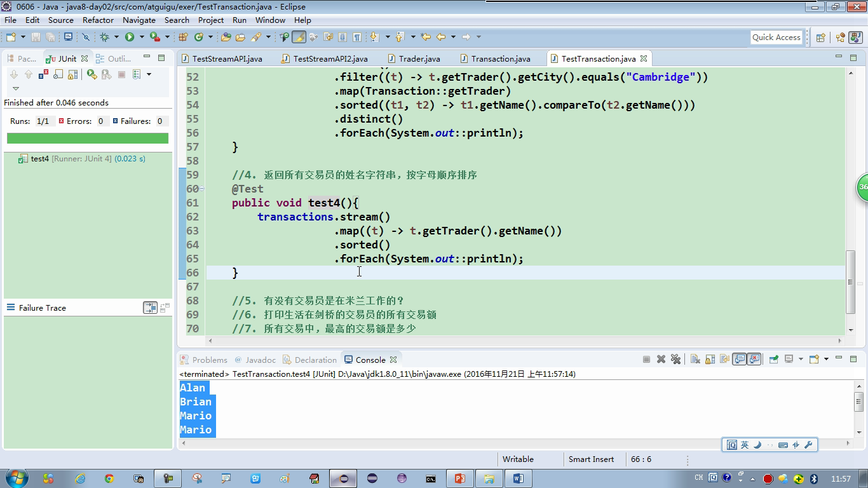Open Debug launch dropdown arrow
The height and width of the screenshot is (488, 868).
pyautogui.click(x=116, y=37)
